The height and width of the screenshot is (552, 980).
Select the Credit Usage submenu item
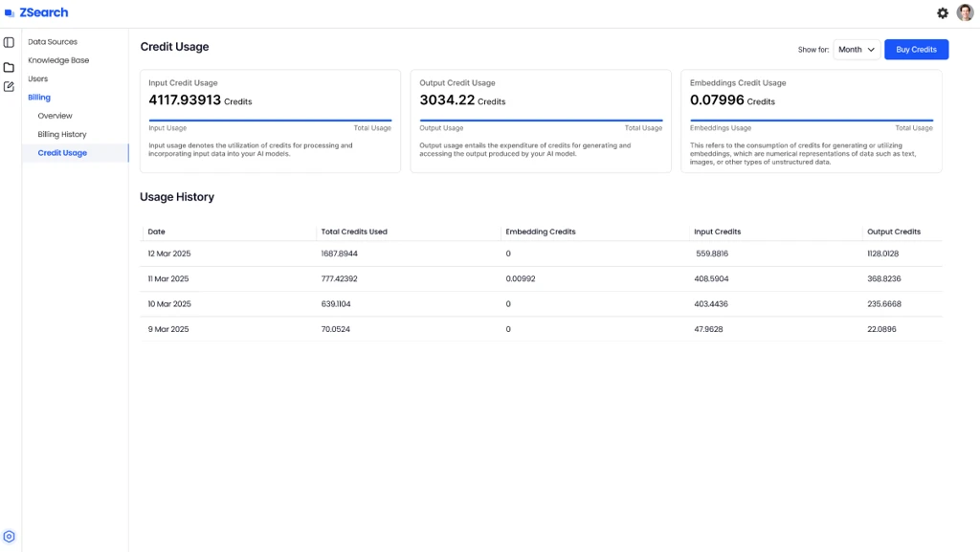point(62,153)
